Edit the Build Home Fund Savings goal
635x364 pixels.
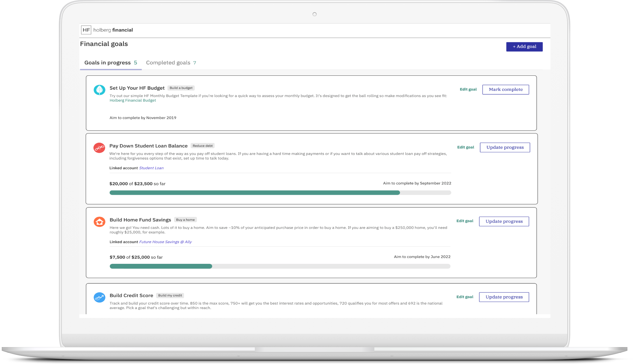tap(464, 221)
